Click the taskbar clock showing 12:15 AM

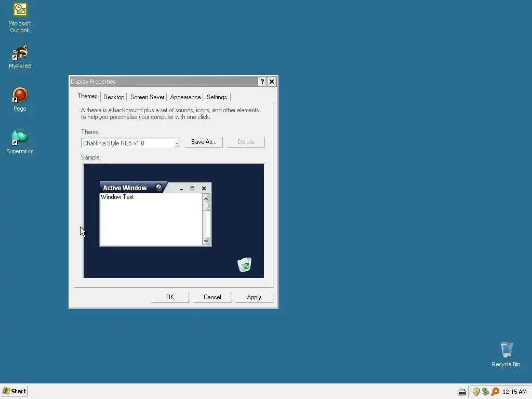point(514,392)
